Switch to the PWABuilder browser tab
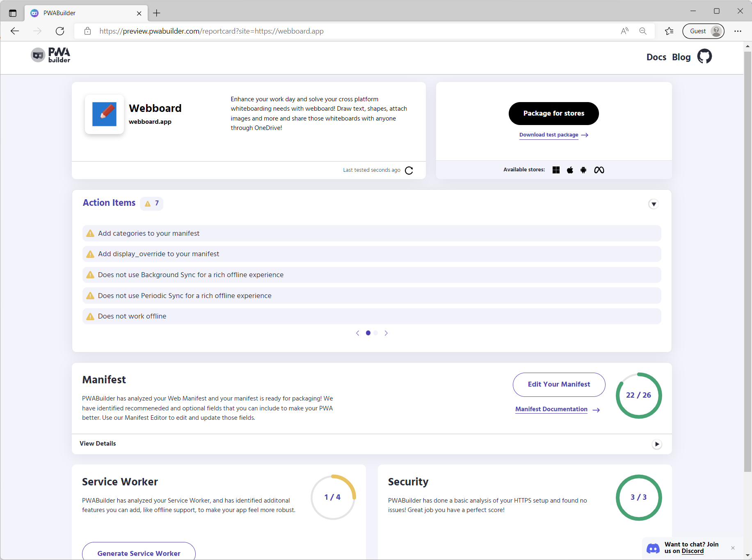Image resolution: width=752 pixels, height=560 pixels. (x=86, y=13)
